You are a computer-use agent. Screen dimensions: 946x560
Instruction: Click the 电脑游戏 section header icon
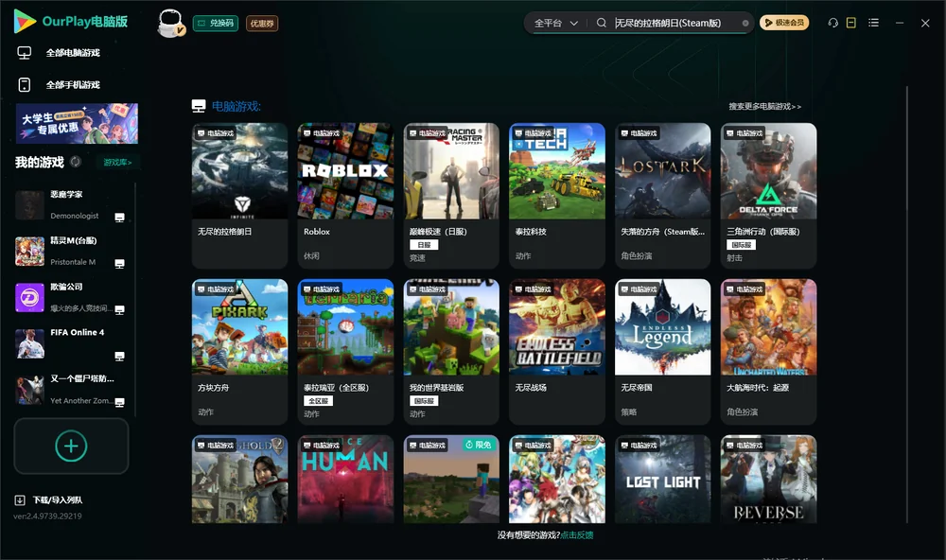(x=199, y=106)
